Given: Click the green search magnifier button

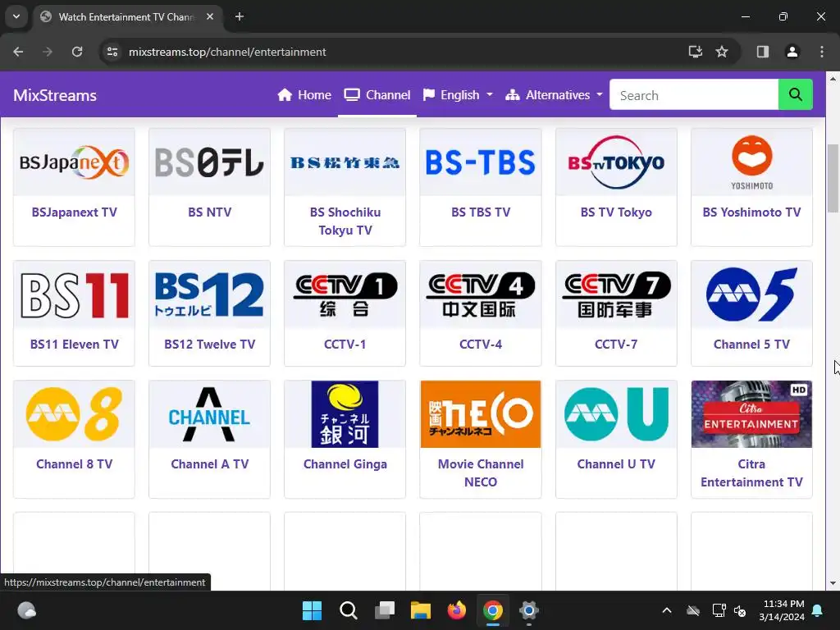Looking at the screenshot, I should click(x=795, y=95).
